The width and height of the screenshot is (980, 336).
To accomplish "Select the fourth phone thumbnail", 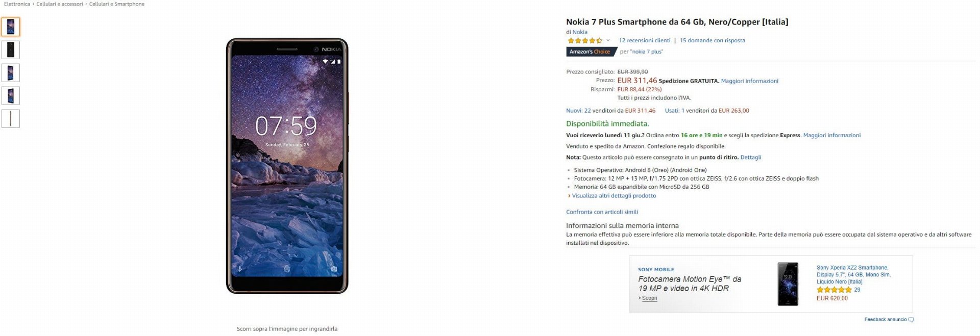I will (11, 96).
